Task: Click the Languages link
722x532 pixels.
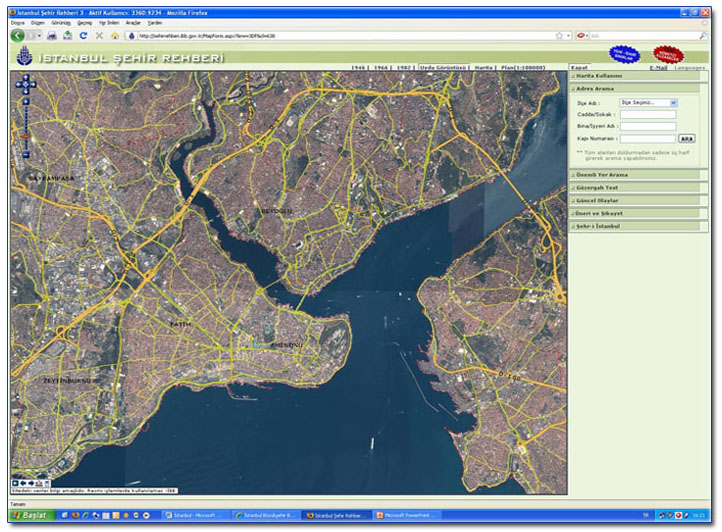Action: [689, 68]
